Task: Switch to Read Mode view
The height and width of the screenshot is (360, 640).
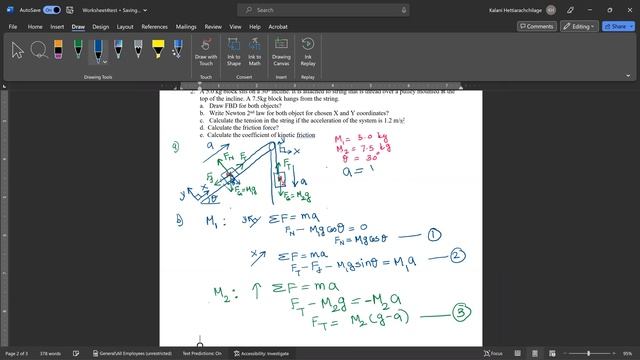Action: pyautogui.click(x=517, y=353)
